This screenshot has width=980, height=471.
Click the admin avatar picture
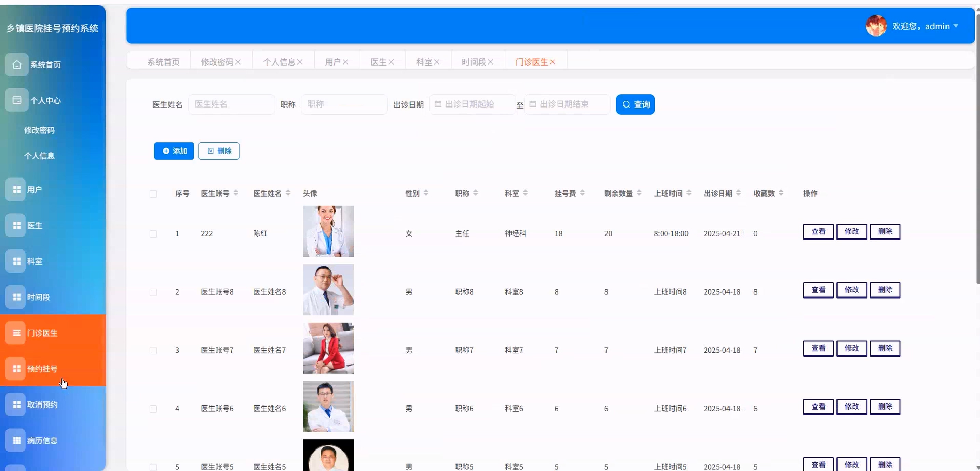pos(876,26)
